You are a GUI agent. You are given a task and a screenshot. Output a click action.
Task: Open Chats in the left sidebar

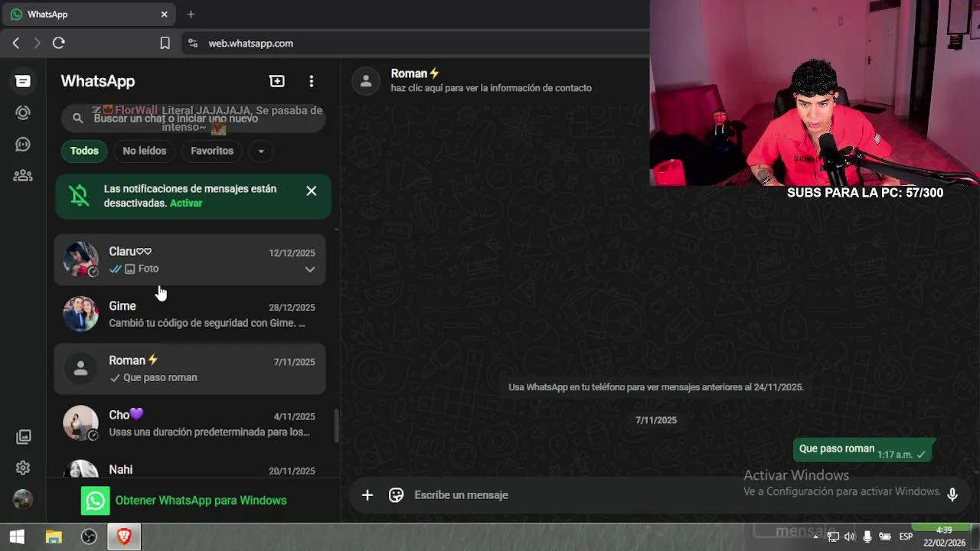click(23, 81)
